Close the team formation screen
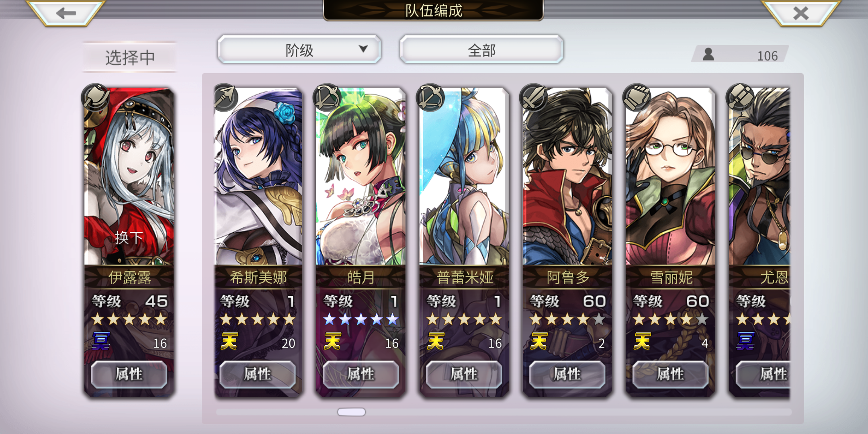The height and width of the screenshot is (434, 868). 800,13
